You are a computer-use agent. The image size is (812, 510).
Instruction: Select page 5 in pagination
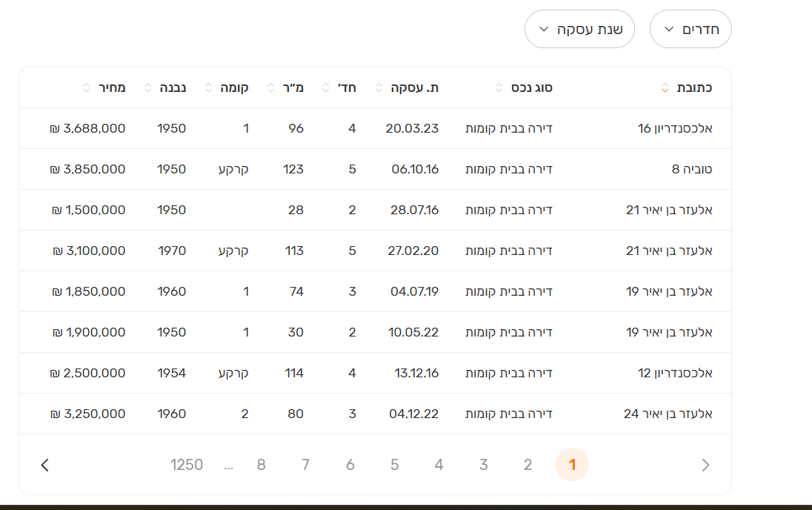(394, 465)
